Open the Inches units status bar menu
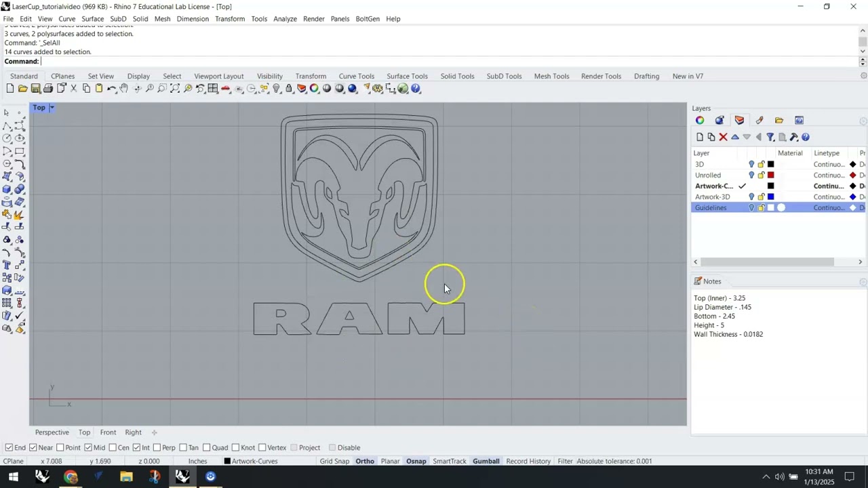868x488 pixels. click(197, 461)
